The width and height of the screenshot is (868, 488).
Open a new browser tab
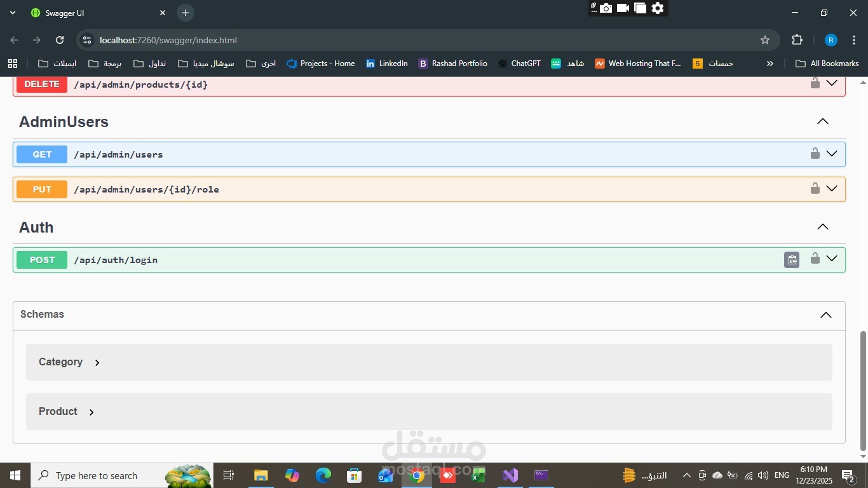(186, 13)
